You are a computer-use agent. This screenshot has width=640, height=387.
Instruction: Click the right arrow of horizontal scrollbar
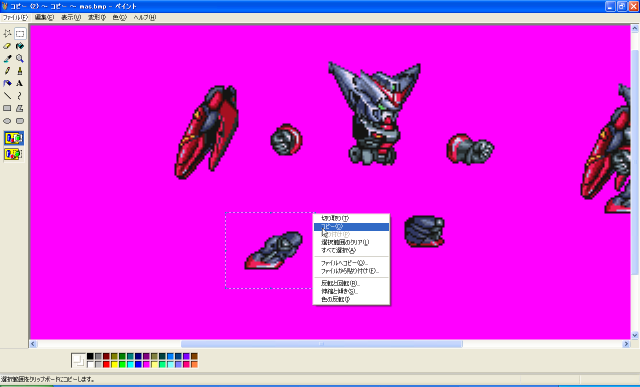(626, 344)
